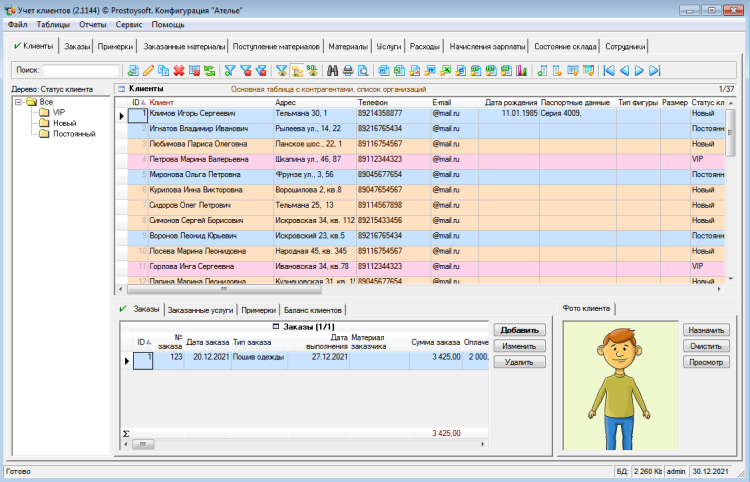Click the funnel filter icon

tap(230, 70)
